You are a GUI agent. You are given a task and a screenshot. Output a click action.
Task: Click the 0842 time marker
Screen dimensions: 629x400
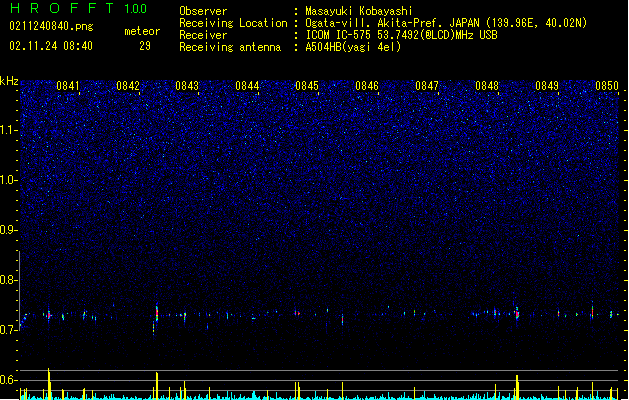[x=128, y=86]
